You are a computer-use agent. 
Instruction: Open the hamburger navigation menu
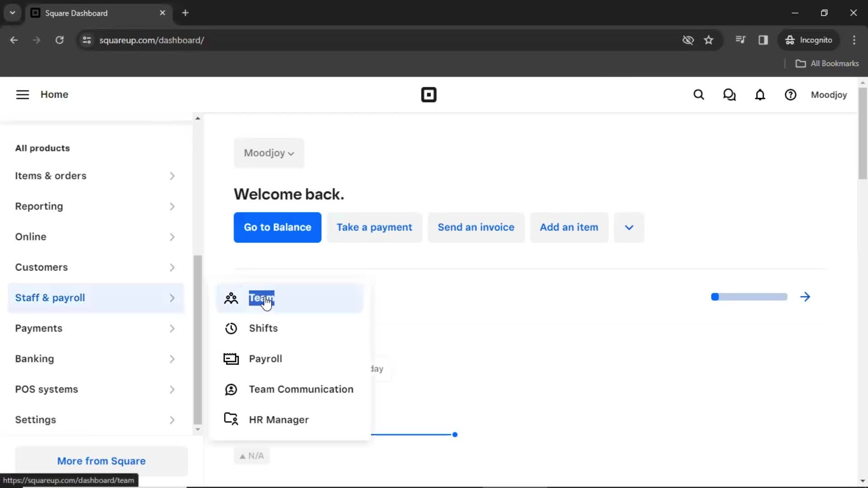(22, 94)
